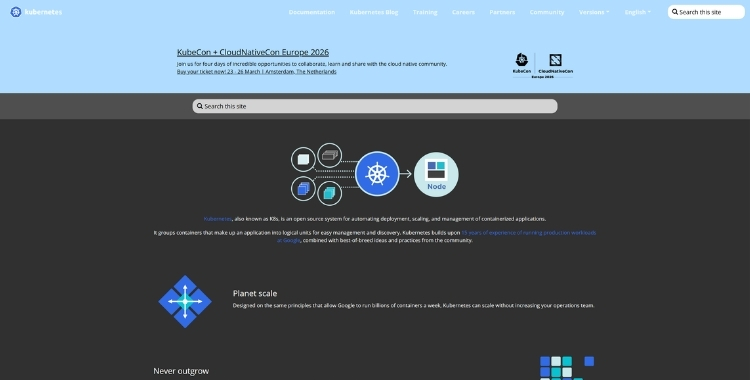Click the Europe 2026 text under logos
The height and width of the screenshot is (380, 750).
point(542,77)
